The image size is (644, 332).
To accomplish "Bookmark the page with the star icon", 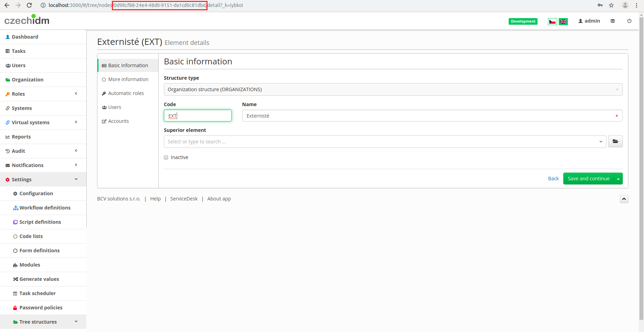I will tap(611, 5).
